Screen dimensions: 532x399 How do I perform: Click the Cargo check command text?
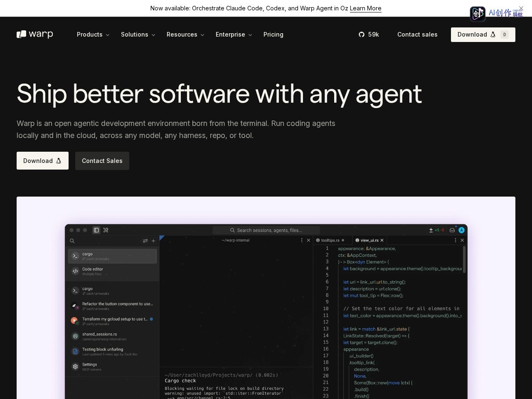tap(180, 381)
